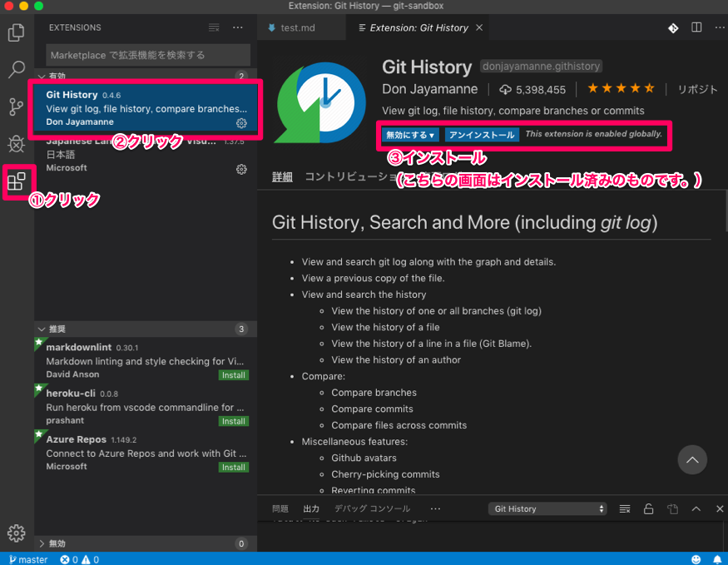Open the Extensions view icon

(17, 181)
